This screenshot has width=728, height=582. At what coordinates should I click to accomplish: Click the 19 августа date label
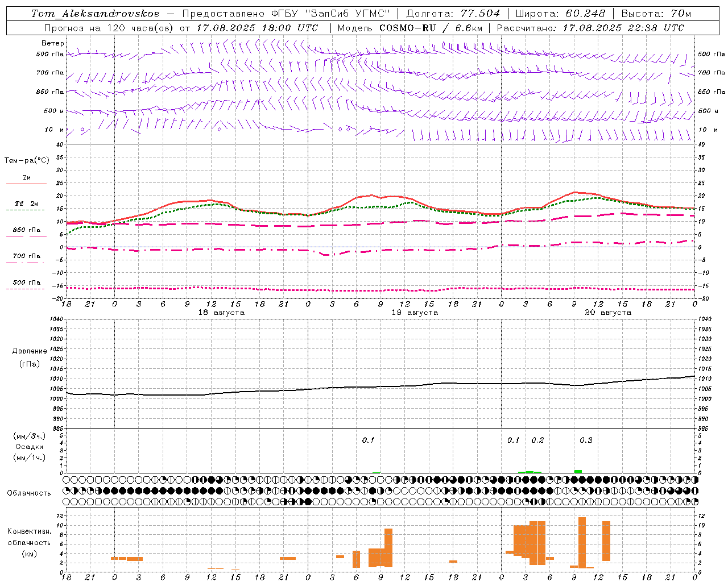pos(415,313)
